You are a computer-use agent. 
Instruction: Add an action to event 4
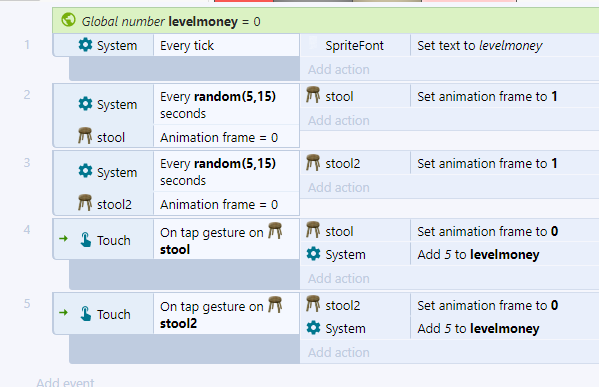pyautogui.click(x=339, y=279)
